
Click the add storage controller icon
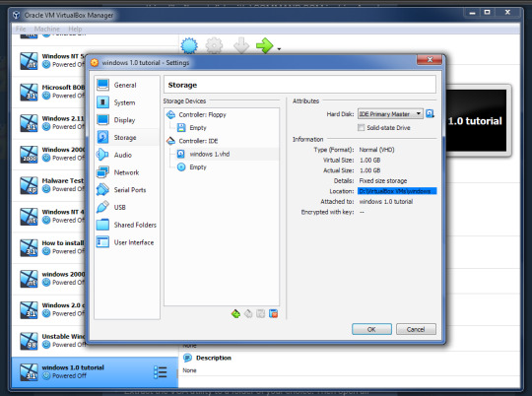(235, 313)
